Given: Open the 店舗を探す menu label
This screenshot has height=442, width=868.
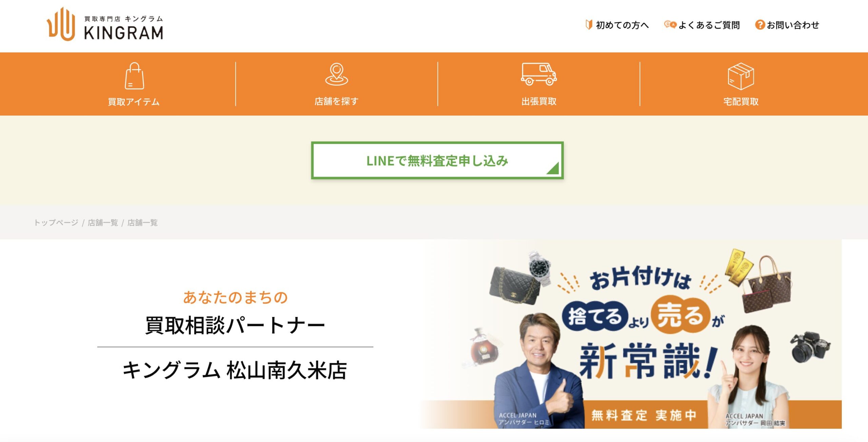Looking at the screenshot, I should (x=336, y=101).
